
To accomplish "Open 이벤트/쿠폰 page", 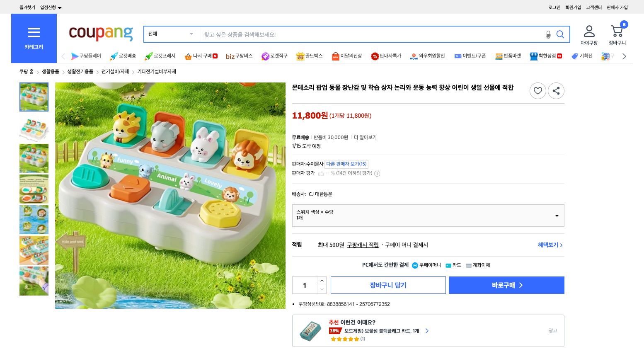I will (x=471, y=56).
